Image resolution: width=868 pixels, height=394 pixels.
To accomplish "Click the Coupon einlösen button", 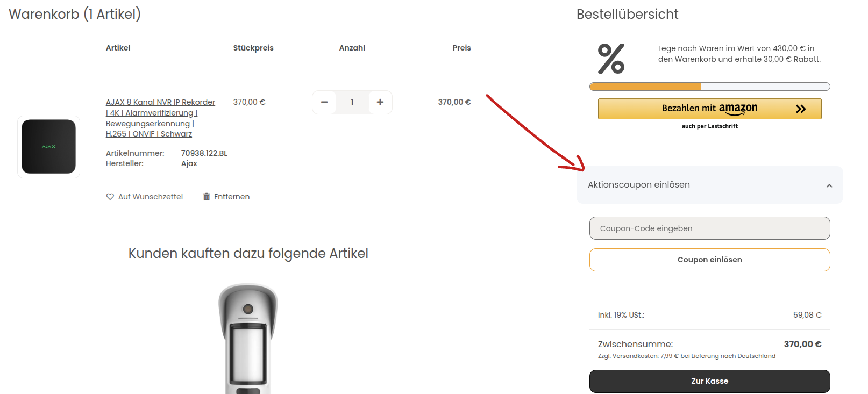I will coord(710,260).
